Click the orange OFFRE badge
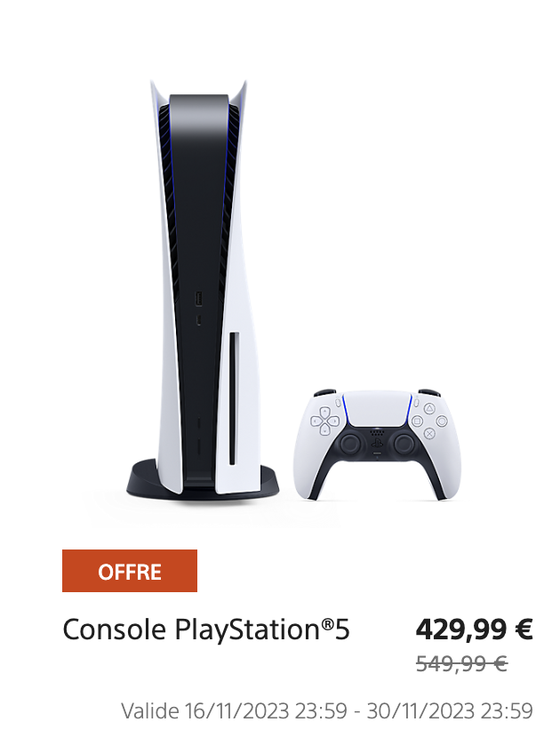560x754 pixels. coord(130,571)
